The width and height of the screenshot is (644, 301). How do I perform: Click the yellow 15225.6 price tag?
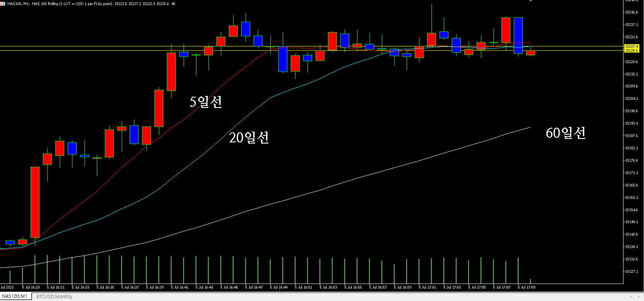point(631,51)
